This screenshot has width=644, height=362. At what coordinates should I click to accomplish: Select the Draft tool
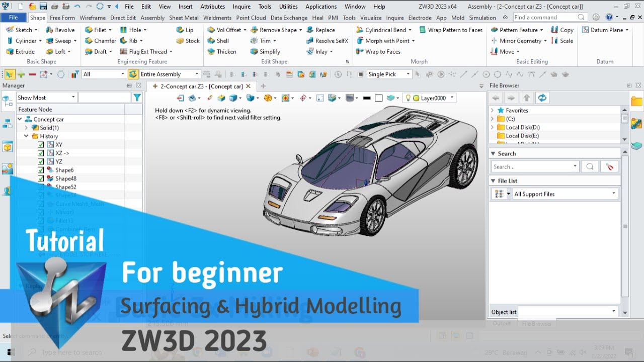click(98, 51)
